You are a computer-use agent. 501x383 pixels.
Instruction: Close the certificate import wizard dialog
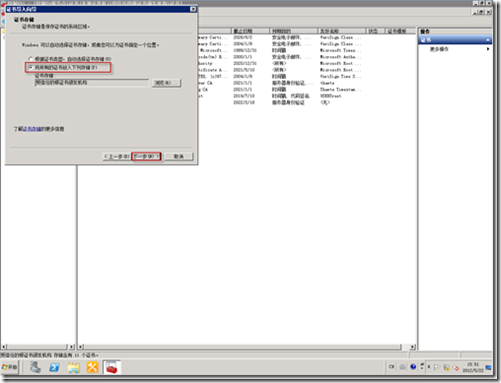pyautogui.click(x=193, y=9)
